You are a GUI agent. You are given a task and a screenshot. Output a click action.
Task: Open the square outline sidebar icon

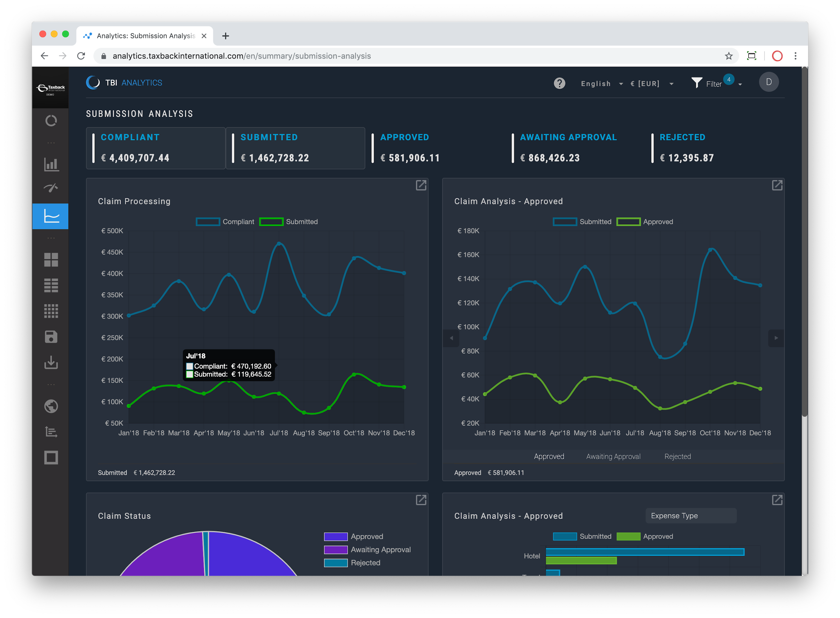[51, 457]
